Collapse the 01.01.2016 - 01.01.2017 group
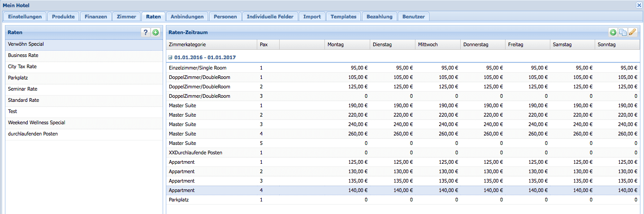 click(x=171, y=57)
